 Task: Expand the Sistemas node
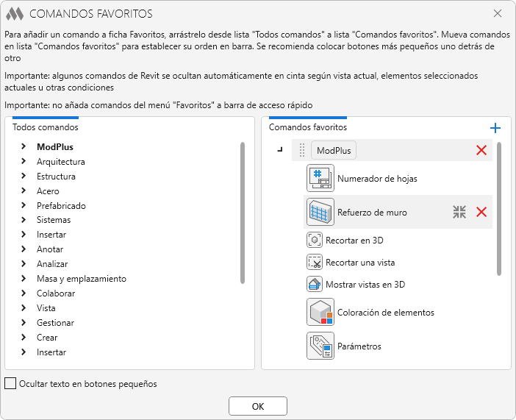pyautogui.click(x=24, y=220)
